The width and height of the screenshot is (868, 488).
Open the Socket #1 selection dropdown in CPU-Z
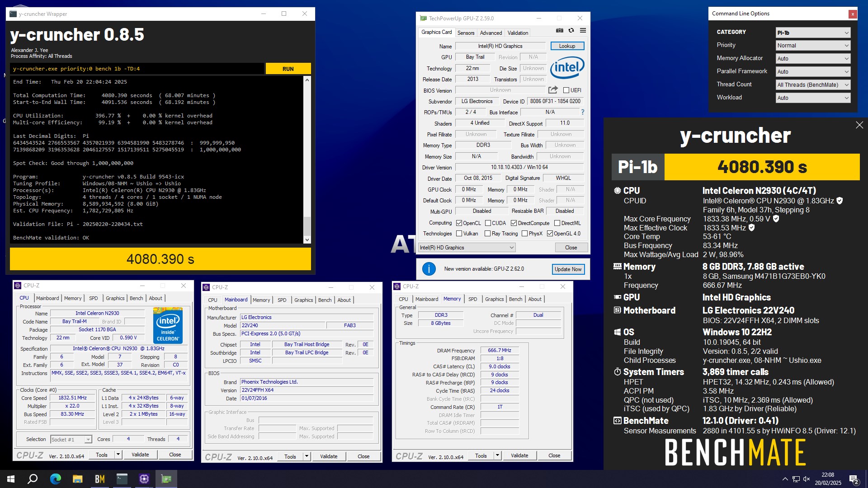pos(71,439)
